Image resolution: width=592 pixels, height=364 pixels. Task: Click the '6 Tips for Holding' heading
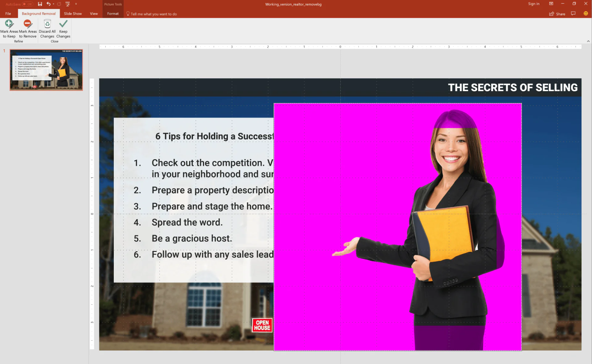pyautogui.click(x=214, y=136)
